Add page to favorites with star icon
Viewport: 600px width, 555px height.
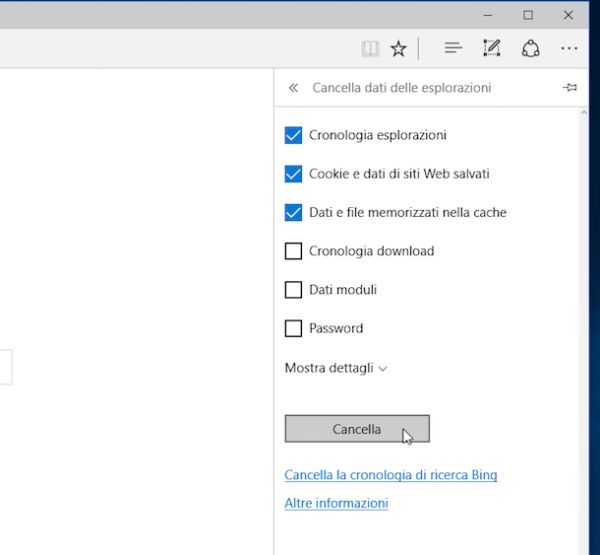coord(398,48)
